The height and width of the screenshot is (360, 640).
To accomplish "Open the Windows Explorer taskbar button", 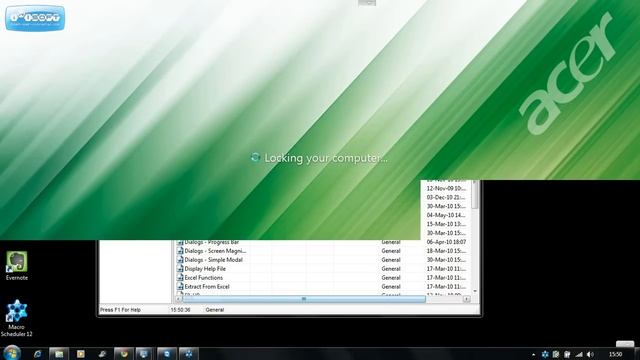I will coord(59,354).
